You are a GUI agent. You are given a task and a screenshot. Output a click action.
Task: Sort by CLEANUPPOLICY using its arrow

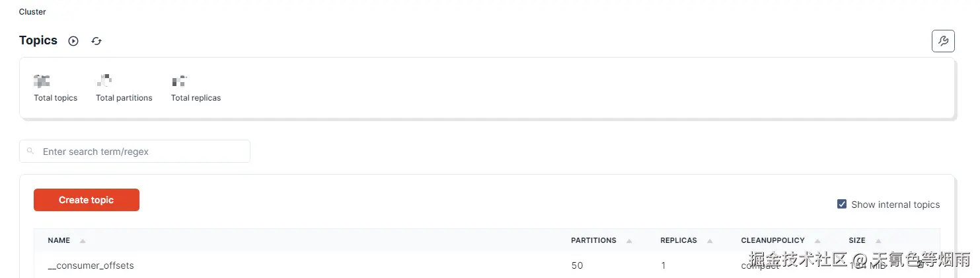click(817, 241)
